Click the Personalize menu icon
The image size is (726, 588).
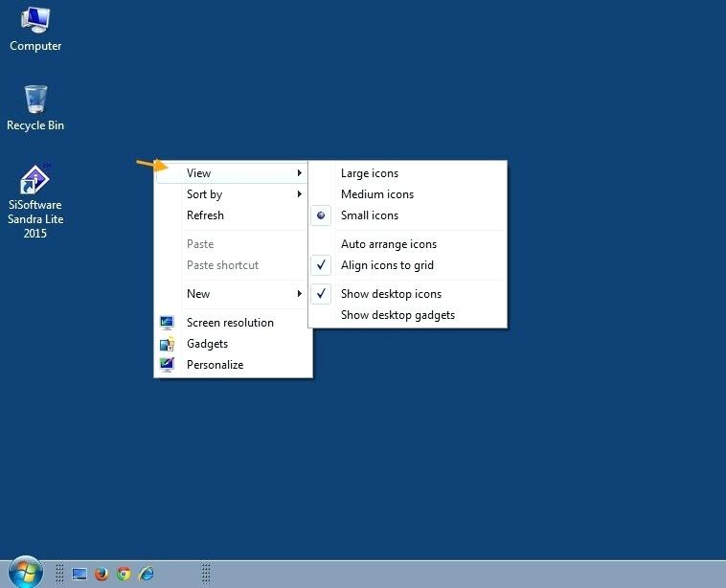pyautogui.click(x=167, y=365)
